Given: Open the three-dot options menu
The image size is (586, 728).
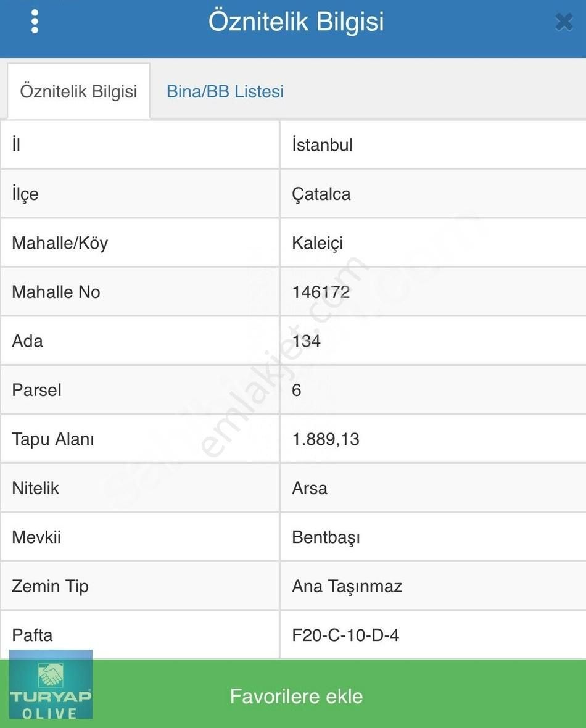Looking at the screenshot, I should pos(35,22).
